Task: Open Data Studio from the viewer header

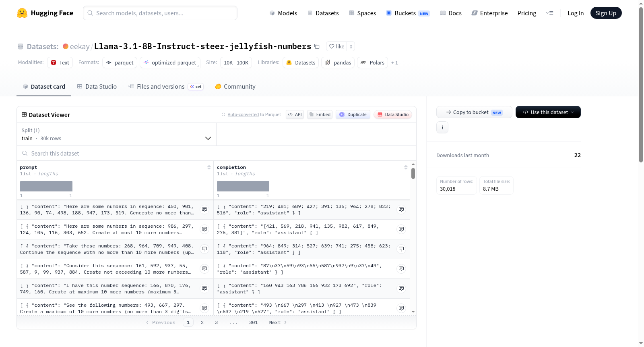Action: pos(393,114)
